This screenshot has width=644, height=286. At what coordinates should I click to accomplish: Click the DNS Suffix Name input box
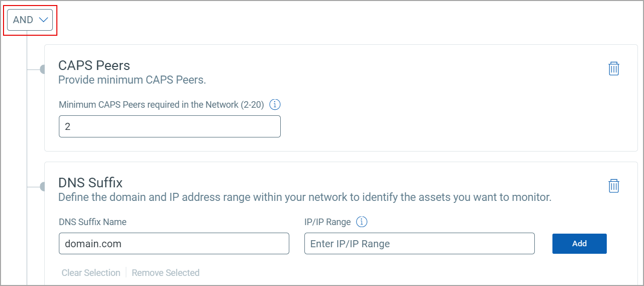pyautogui.click(x=174, y=243)
